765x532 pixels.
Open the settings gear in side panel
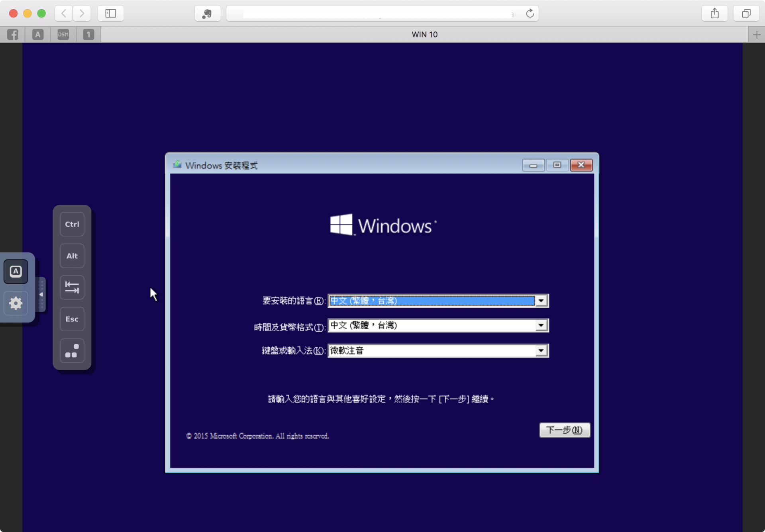(16, 303)
